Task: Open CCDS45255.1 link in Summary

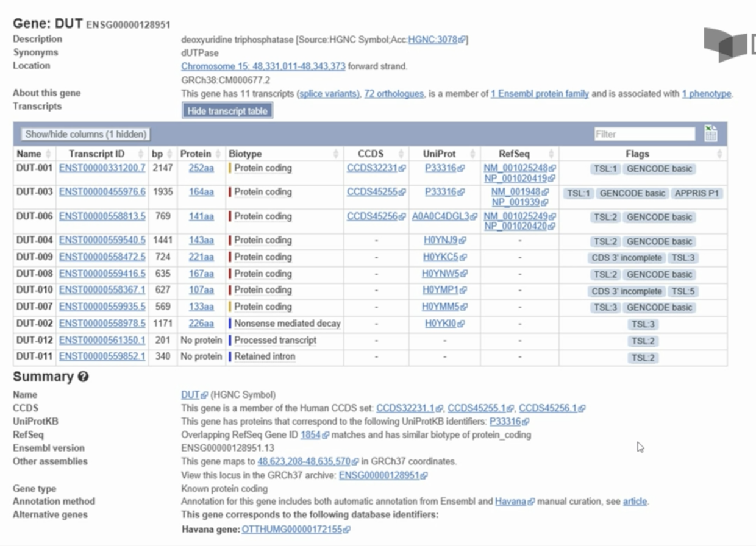Action: (x=477, y=408)
